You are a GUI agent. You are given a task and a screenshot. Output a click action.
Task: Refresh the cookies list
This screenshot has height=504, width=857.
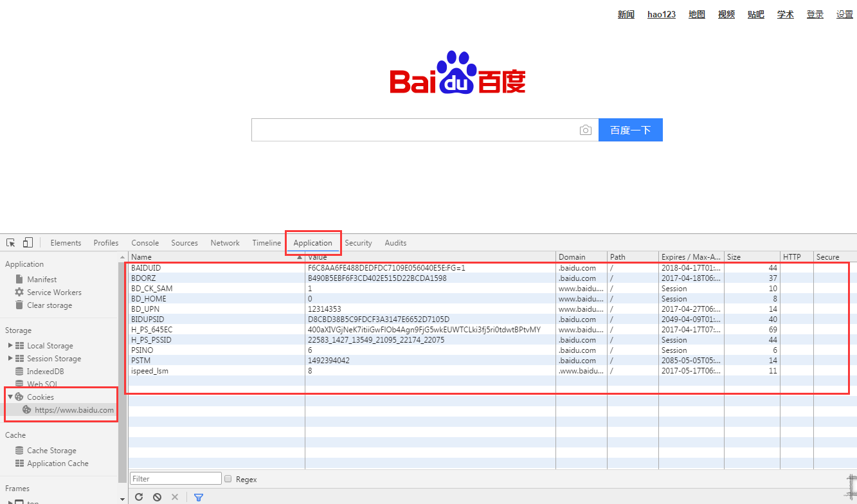point(139,497)
